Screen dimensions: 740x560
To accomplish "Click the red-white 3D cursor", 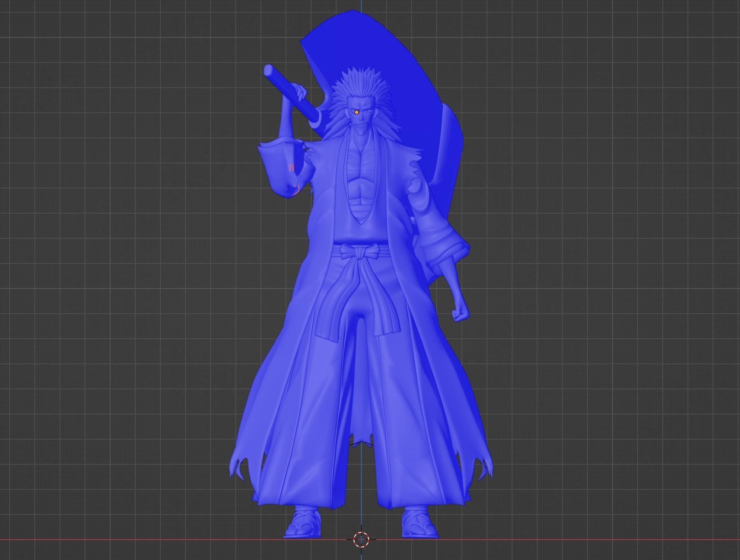I will 361,539.
